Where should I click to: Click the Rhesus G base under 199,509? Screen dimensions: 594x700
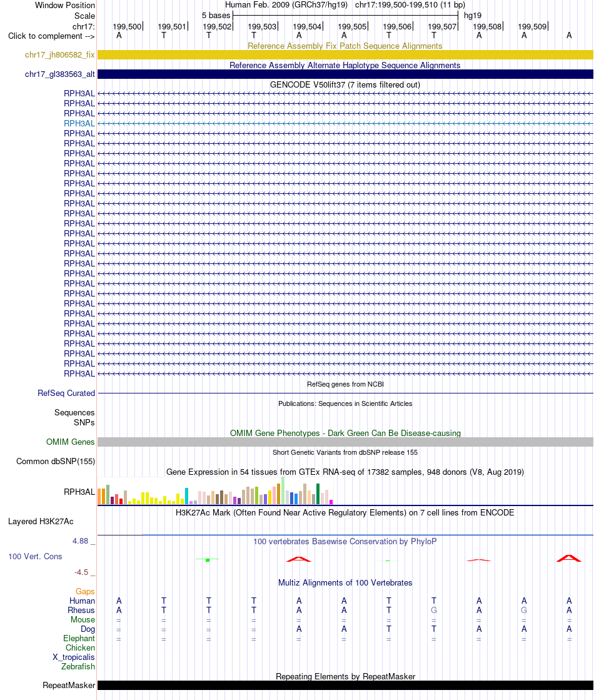[524, 611]
